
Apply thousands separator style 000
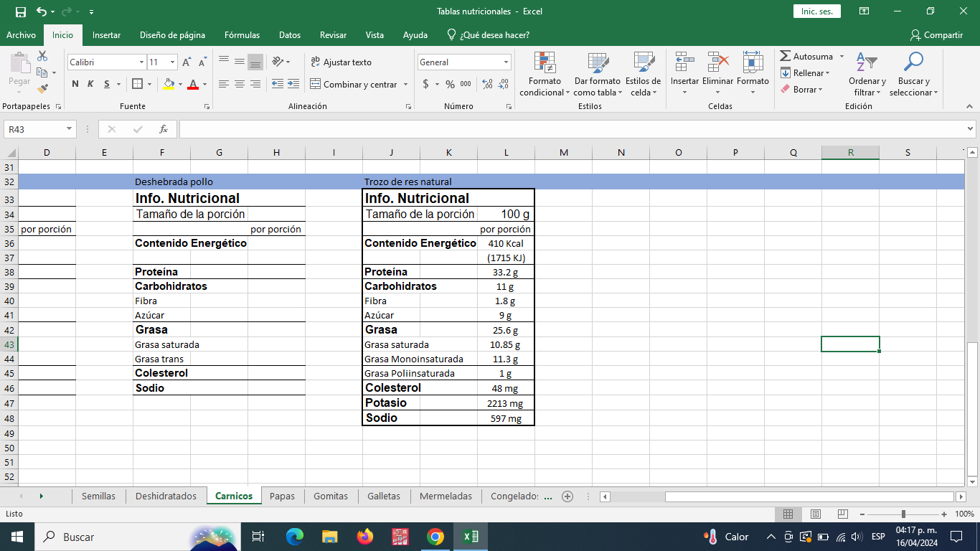pyautogui.click(x=466, y=84)
